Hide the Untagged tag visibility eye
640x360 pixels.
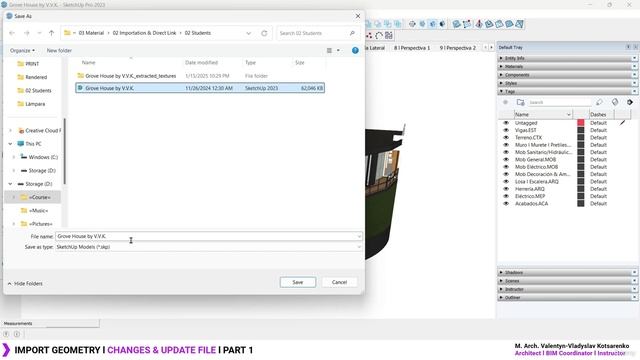[x=506, y=123]
